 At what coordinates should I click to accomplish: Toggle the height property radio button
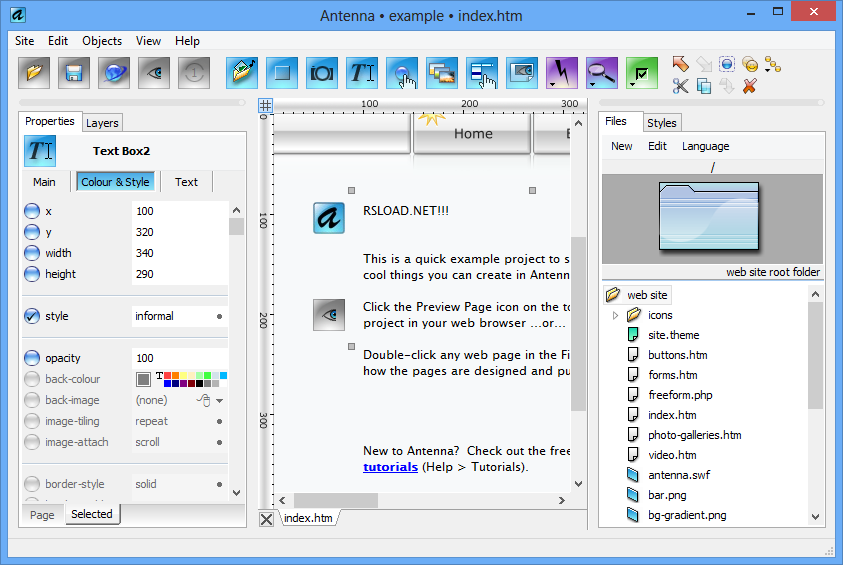click(x=32, y=274)
